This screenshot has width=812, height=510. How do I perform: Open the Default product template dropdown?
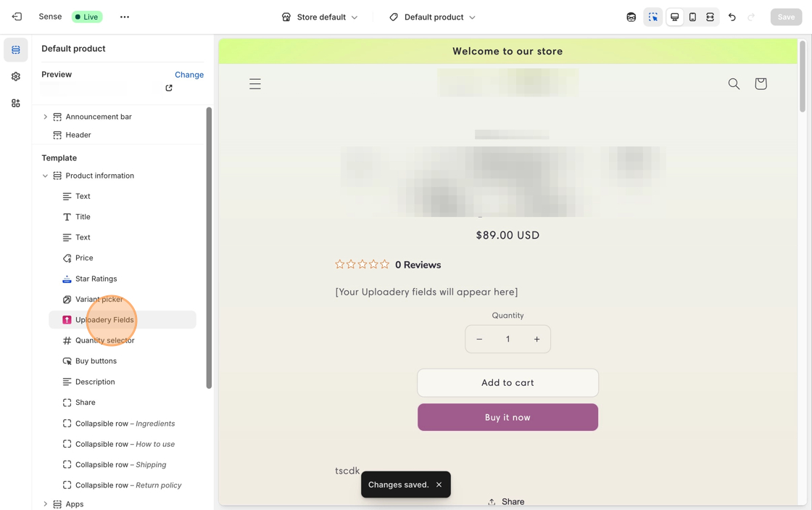point(433,17)
